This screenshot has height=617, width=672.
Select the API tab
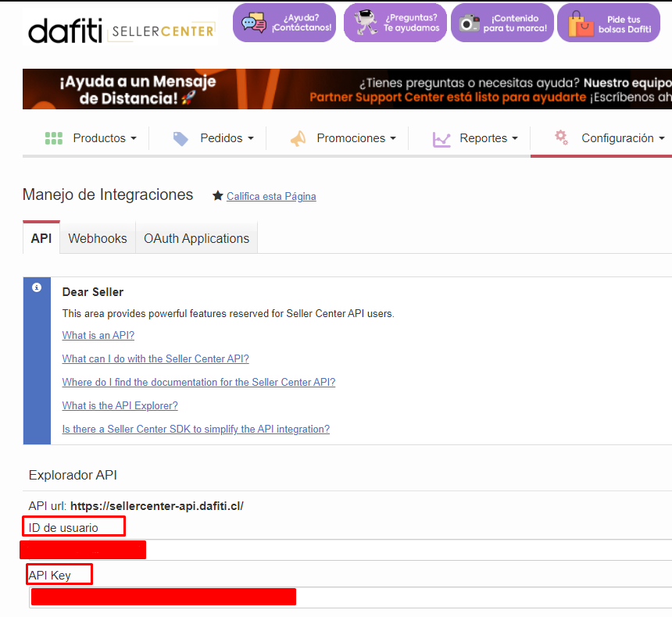tap(41, 238)
